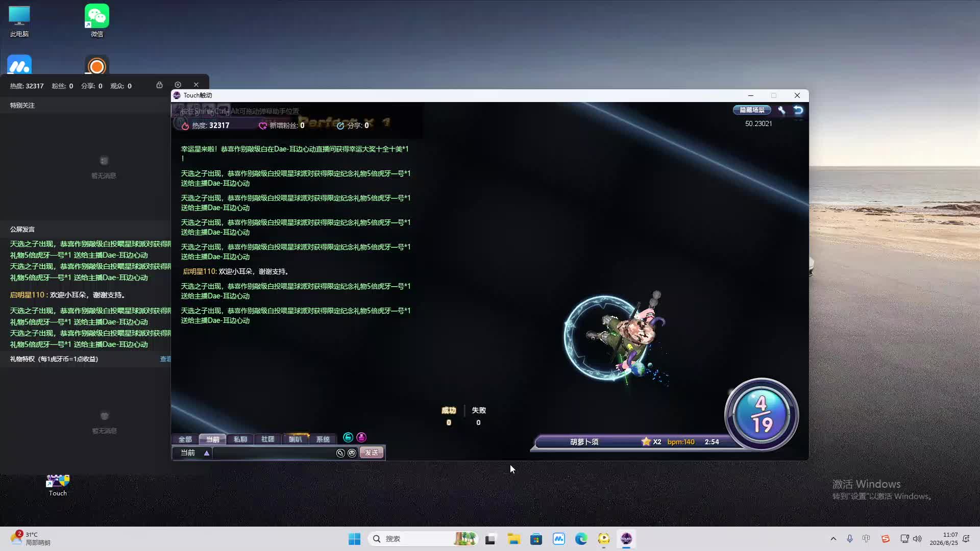Switch to the 全部 chat tab
980x551 pixels.
185,439
